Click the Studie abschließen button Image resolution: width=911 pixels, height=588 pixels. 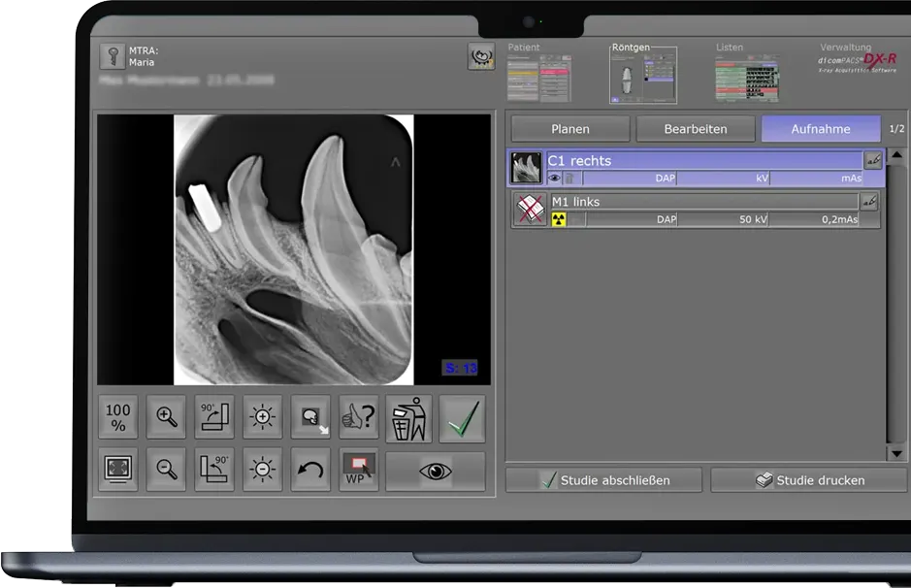[x=606, y=479]
